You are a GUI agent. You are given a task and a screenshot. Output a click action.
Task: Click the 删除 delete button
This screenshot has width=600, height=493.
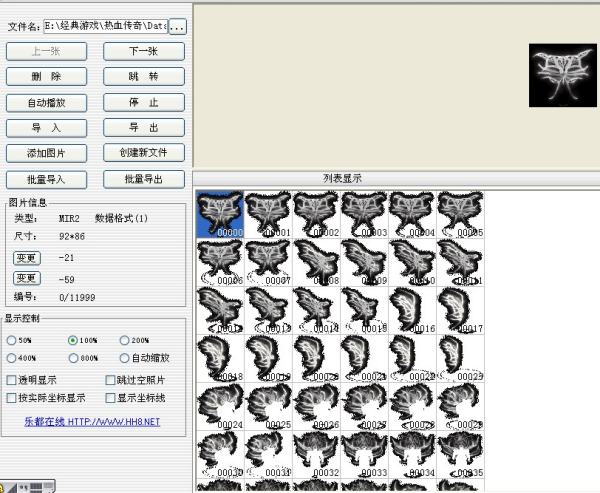point(47,77)
